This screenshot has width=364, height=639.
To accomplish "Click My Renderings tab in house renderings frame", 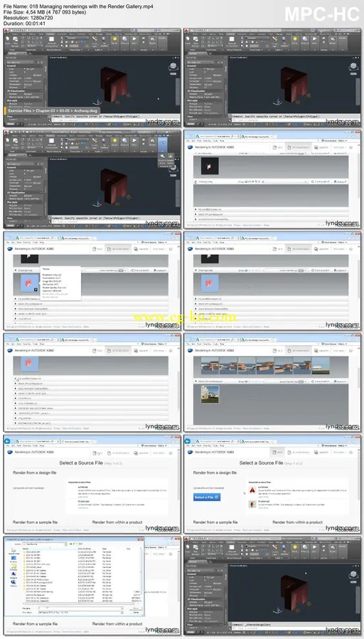I will tap(298, 351).
